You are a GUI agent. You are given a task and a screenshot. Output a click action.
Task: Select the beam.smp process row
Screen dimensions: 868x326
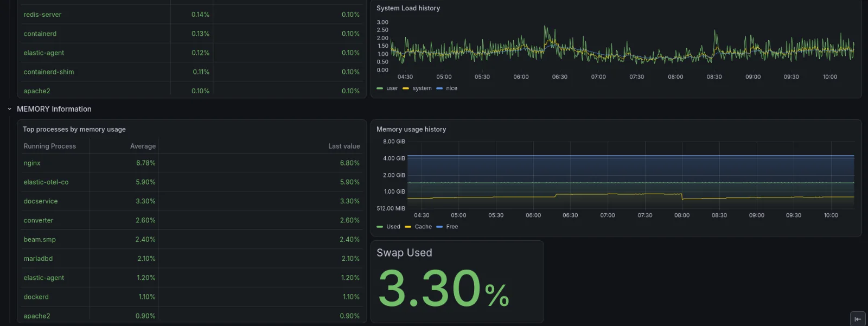[192, 239]
